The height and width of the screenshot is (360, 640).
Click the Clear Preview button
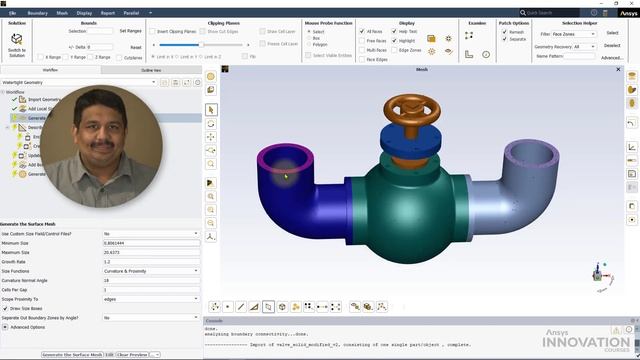click(132, 355)
